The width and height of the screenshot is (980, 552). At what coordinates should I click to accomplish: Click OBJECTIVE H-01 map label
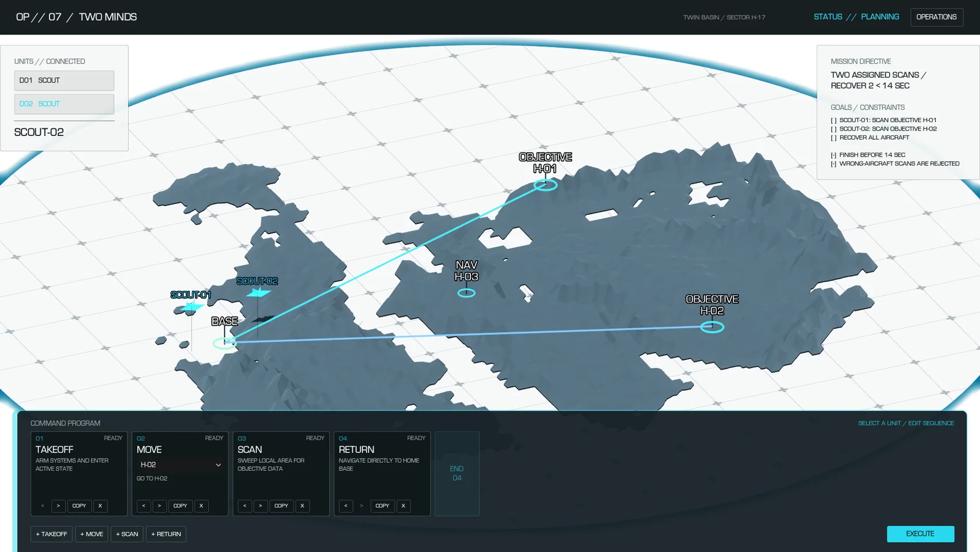(545, 163)
